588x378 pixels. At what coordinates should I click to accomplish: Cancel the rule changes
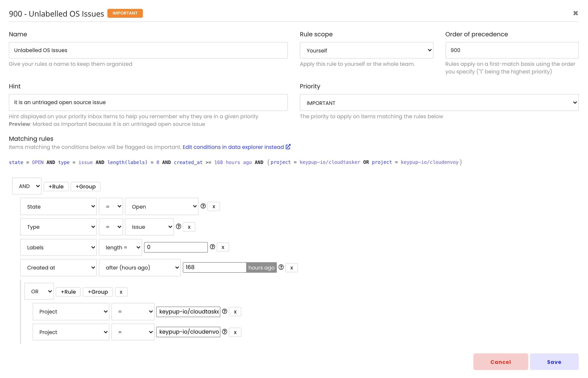(x=500, y=362)
